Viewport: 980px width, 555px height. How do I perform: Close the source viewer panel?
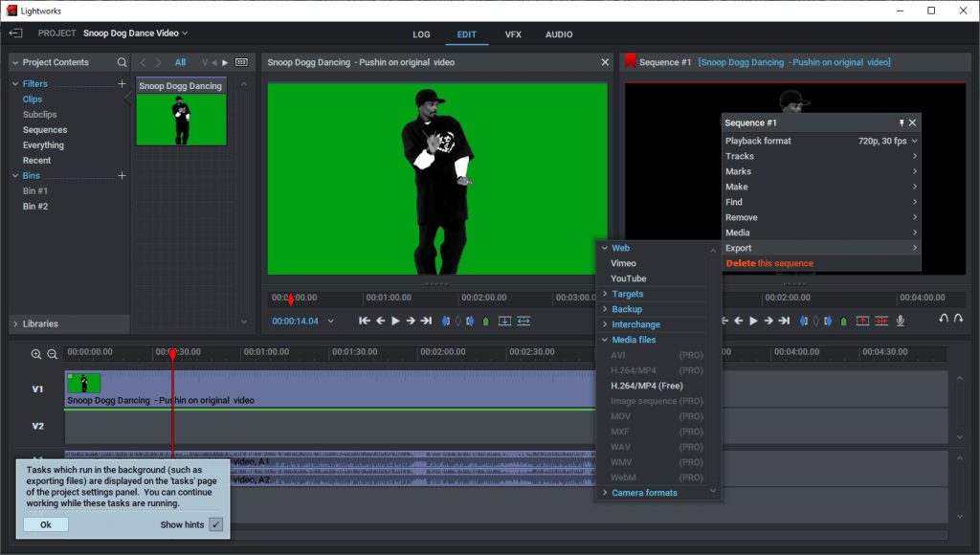click(605, 62)
